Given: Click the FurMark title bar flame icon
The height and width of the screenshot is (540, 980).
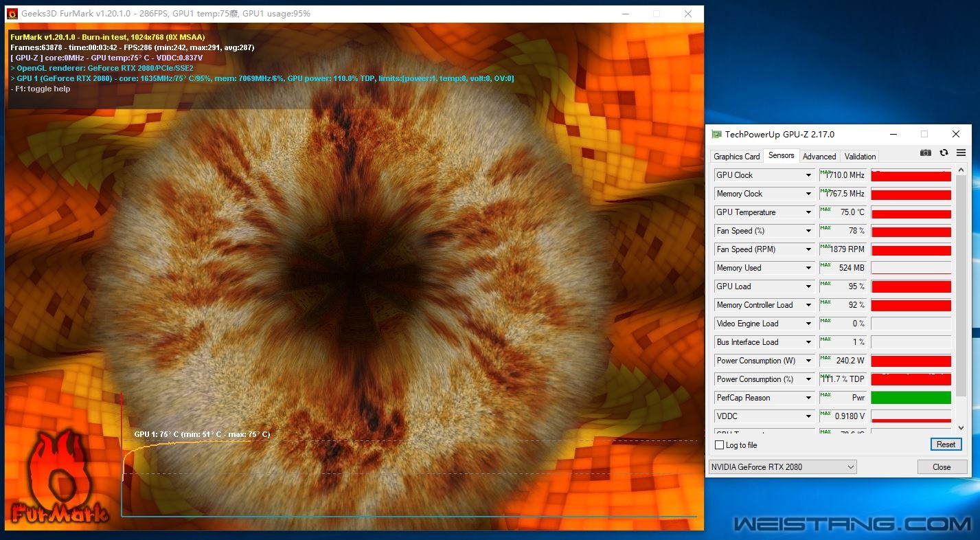Looking at the screenshot, I should click(12, 14).
